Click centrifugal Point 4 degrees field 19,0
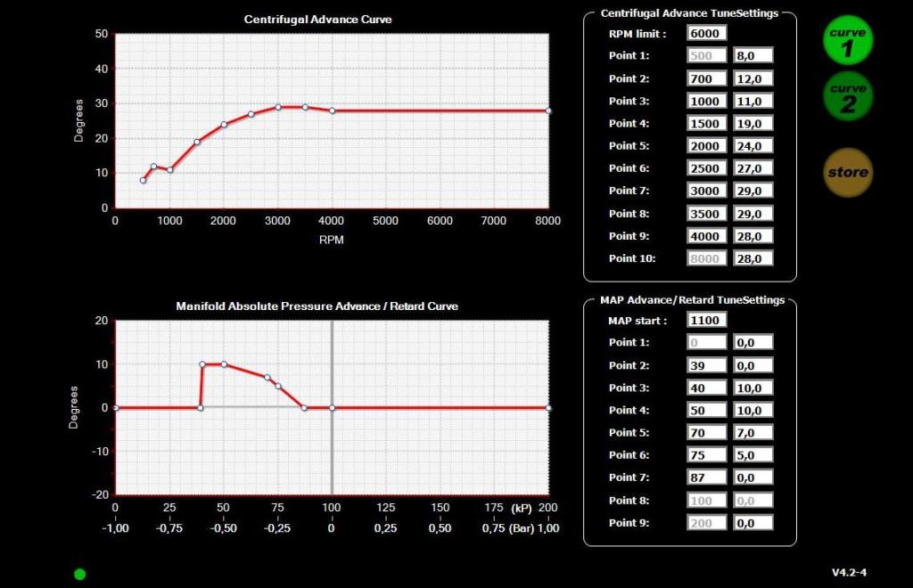This screenshot has width=913, height=588. point(753,124)
